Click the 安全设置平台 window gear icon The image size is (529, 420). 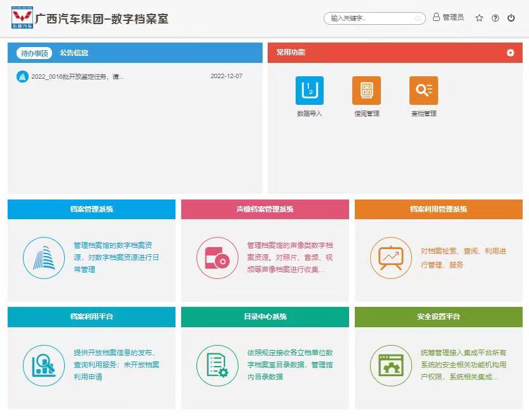[x=391, y=365]
